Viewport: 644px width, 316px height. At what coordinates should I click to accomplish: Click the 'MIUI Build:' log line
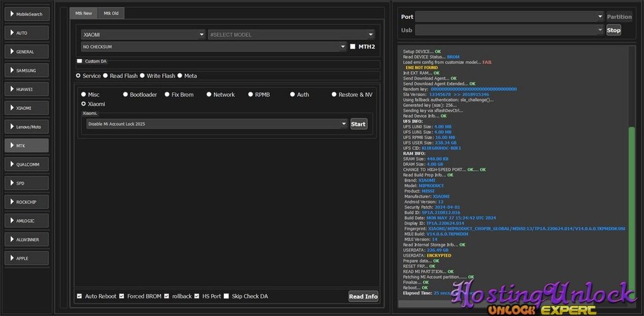pos(436,234)
